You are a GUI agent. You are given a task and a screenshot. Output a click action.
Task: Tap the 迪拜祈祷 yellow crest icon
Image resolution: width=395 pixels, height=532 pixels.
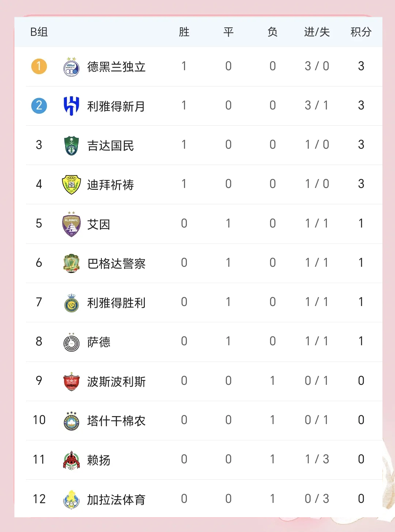point(71,185)
